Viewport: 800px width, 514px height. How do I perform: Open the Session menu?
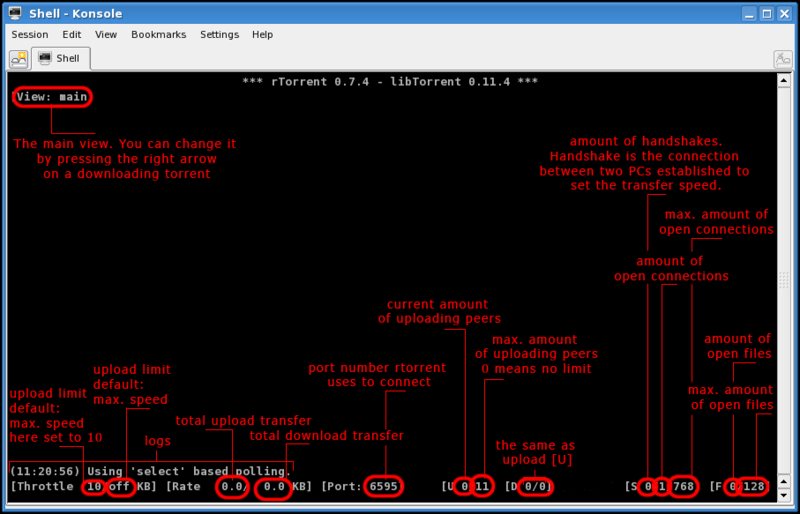point(30,35)
